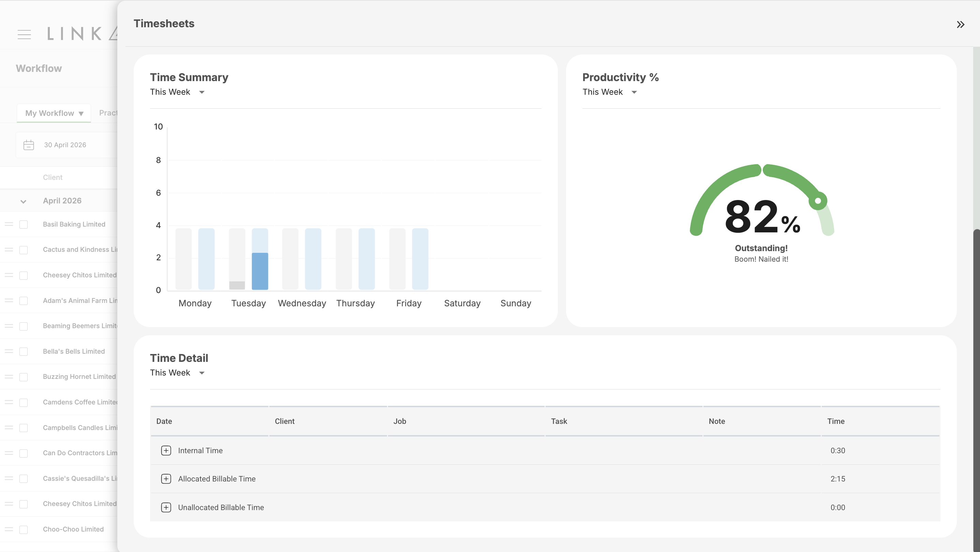Tick the Camdens Coffee checkbox
Screen dimensions: 980x552
coord(24,402)
